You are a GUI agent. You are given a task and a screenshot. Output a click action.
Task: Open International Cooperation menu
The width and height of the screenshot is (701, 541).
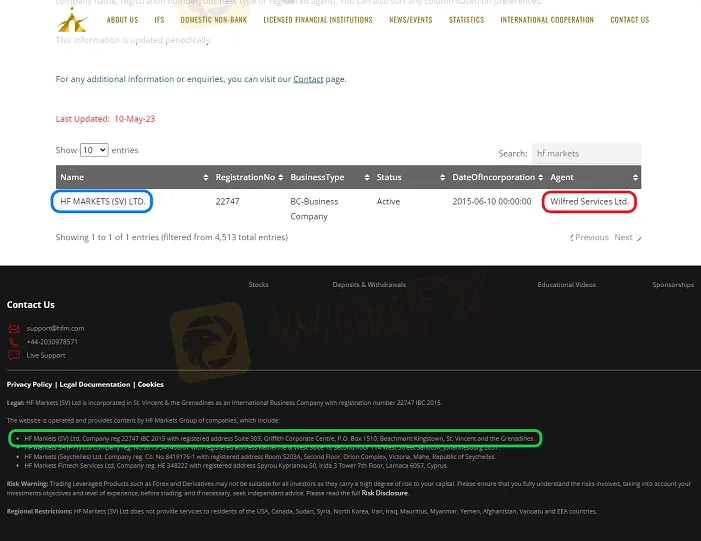tap(547, 20)
